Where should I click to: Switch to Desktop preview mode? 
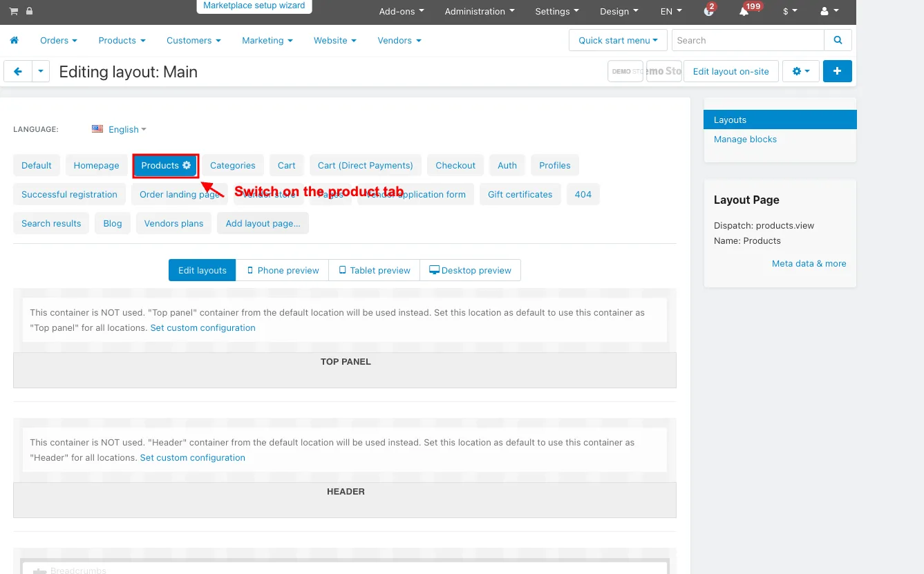point(470,270)
